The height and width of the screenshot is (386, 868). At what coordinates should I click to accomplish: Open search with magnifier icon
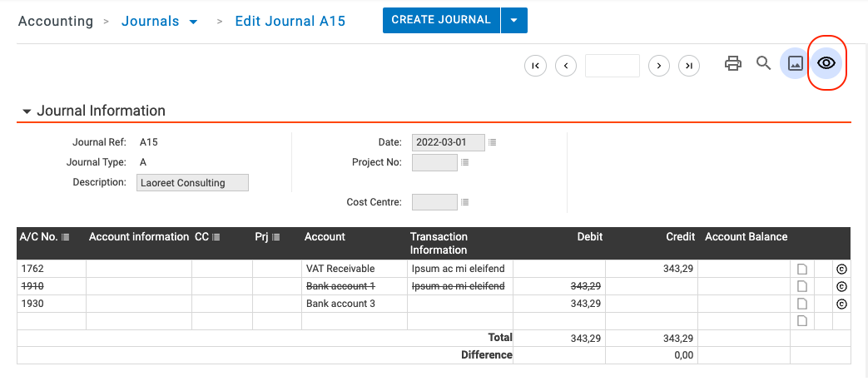click(763, 63)
